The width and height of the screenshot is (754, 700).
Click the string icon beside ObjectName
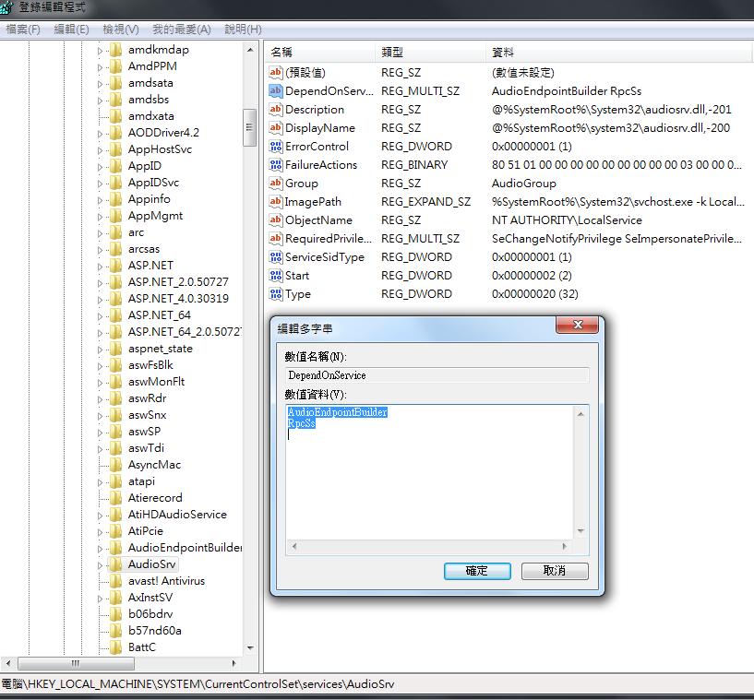click(276, 220)
